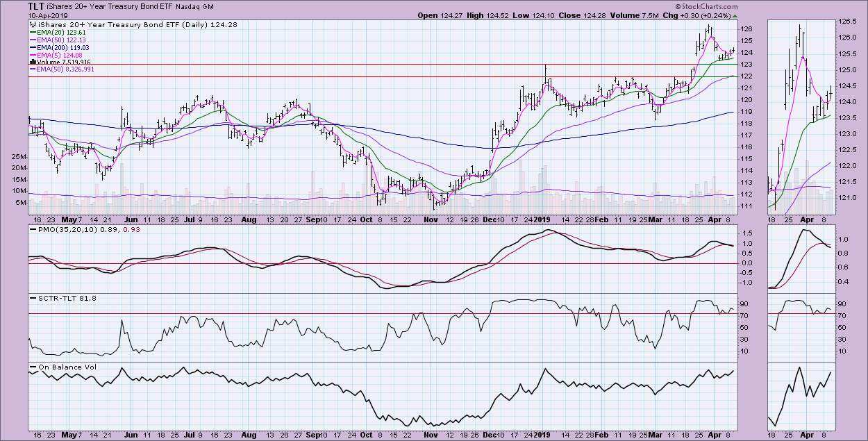Screen dimensions: 868x441
Task: Select the magenta EMA(5) legend line marker
Action: 33,54
